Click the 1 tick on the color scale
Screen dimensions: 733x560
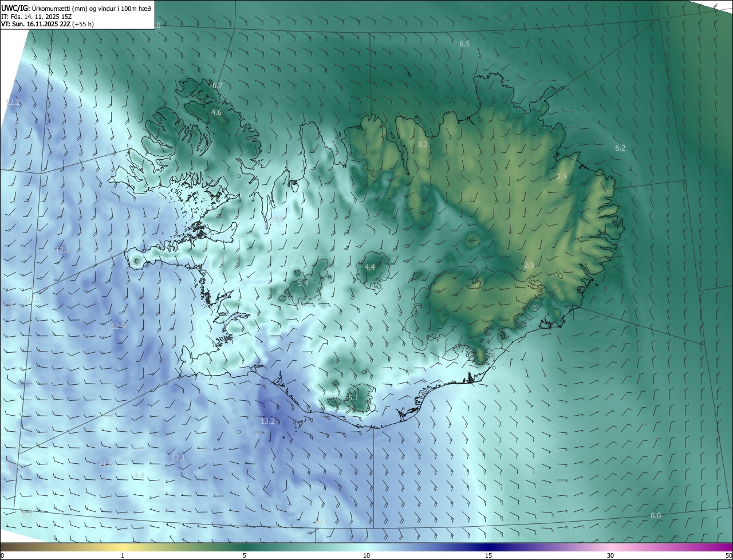click(123, 555)
